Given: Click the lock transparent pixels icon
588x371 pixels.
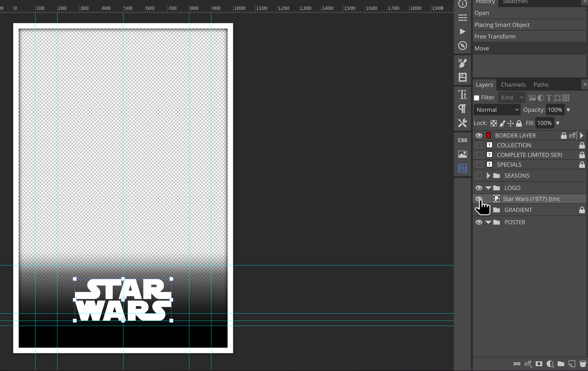Looking at the screenshot, I should 494,123.
